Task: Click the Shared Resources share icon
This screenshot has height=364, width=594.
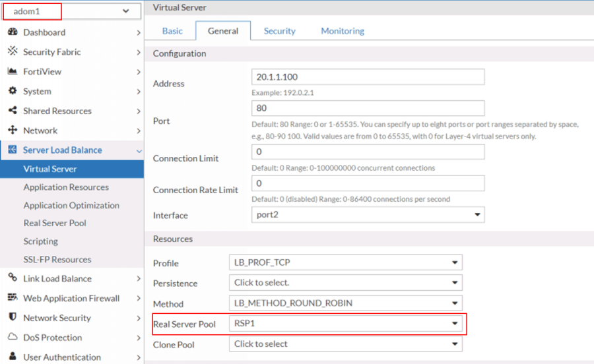Action: click(13, 111)
